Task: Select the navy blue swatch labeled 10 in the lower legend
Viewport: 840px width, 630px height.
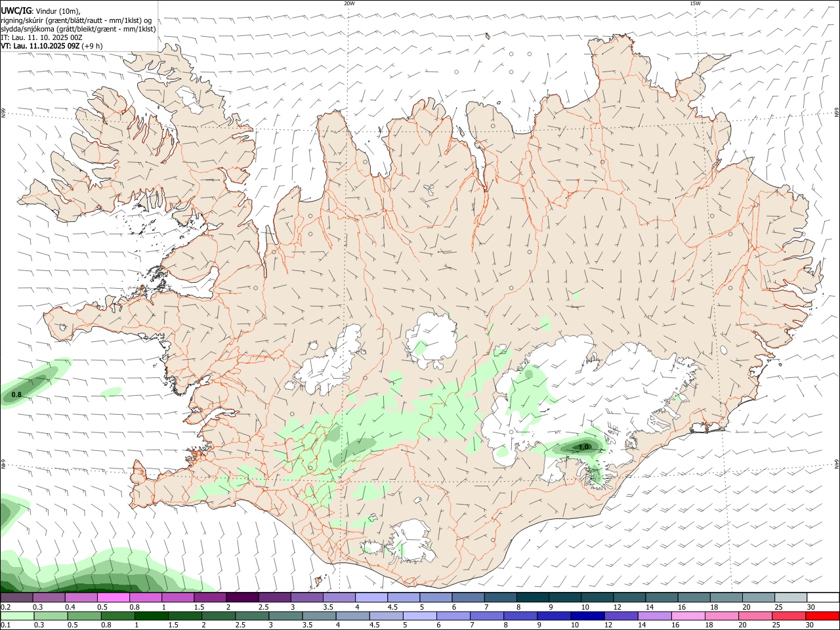Action: (587, 616)
